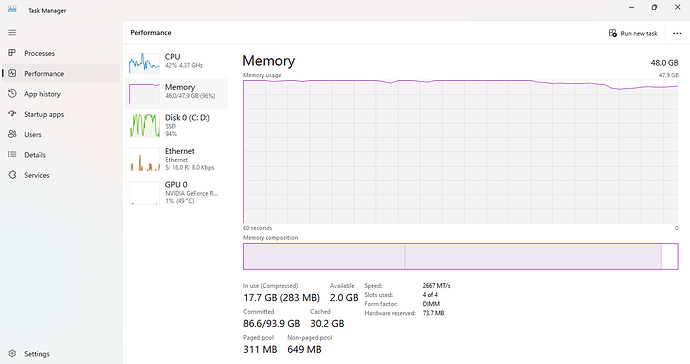Click the Performance icon in sidebar
This screenshot has width=690, height=364.
[x=12, y=73]
